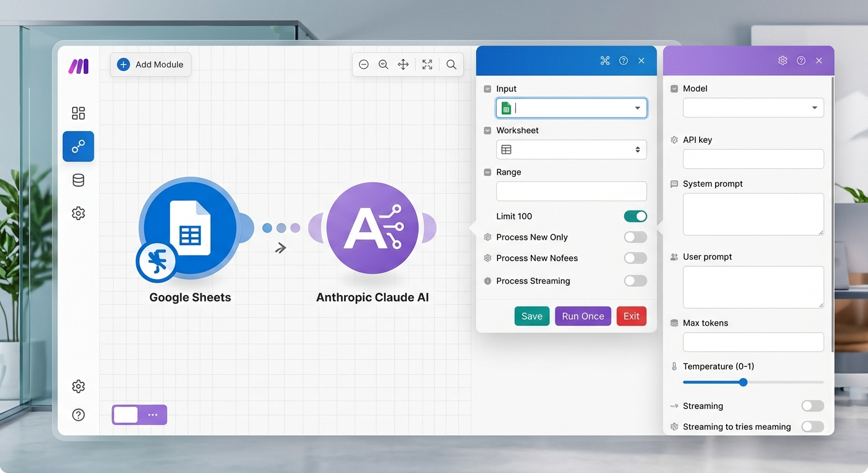Click the Make logo in the top-left corner
The height and width of the screenshot is (473, 868).
(x=78, y=66)
